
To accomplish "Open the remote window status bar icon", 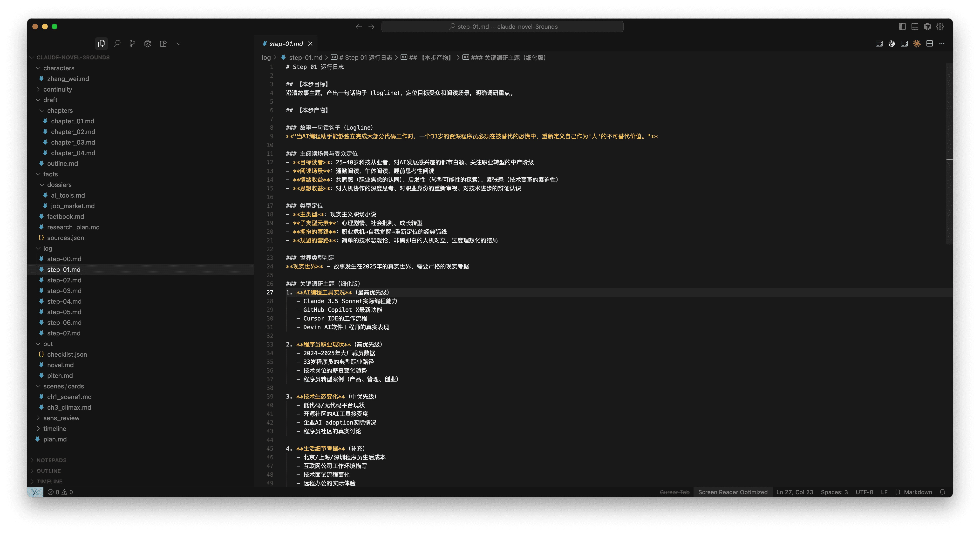I will click(x=35, y=492).
